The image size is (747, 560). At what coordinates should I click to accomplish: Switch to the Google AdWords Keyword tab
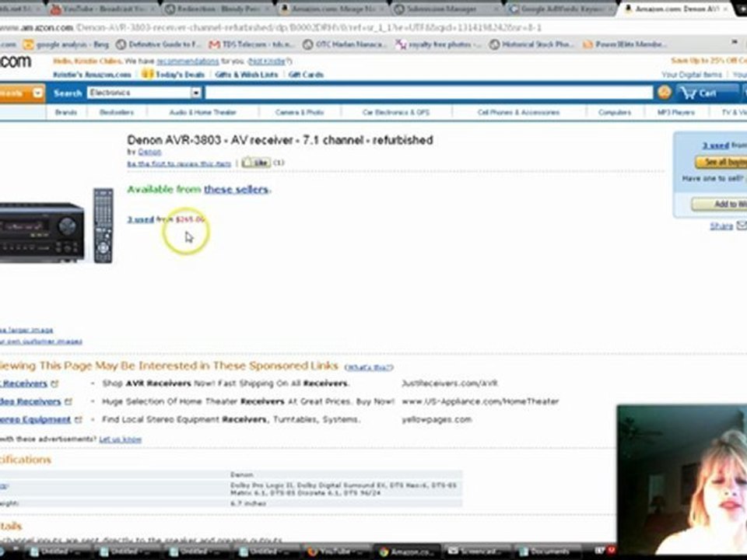click(562, 9)
